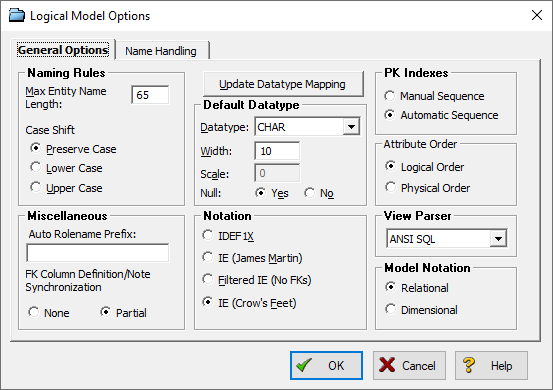Click the Datatype label

tap(225, 127)
